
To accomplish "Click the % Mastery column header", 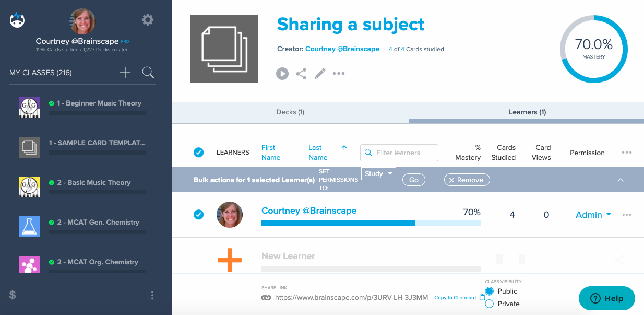I will [468, 153].
